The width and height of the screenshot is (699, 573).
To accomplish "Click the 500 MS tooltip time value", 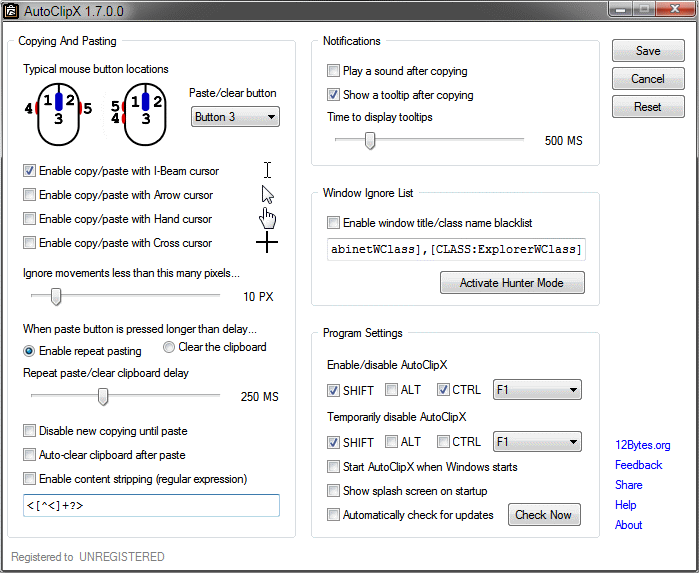I will click(563, 141).
